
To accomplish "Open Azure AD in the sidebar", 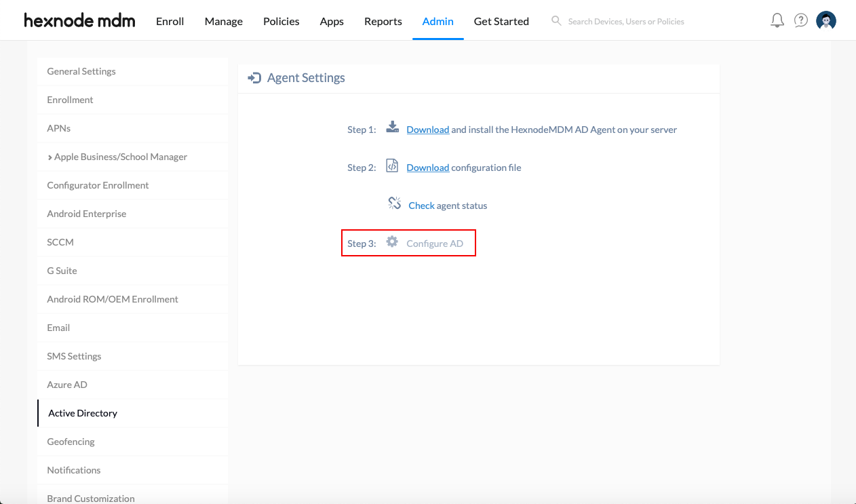I will coord(133,385).
